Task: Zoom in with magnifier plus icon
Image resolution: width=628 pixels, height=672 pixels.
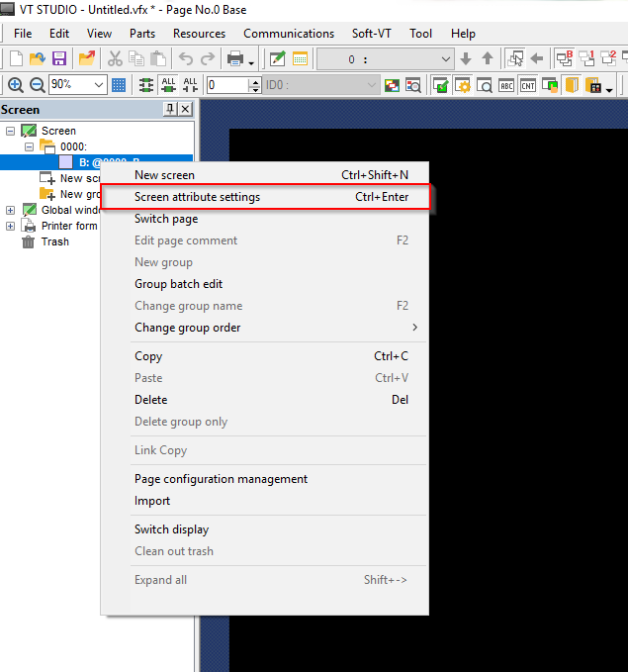Action: click(16, 85)
